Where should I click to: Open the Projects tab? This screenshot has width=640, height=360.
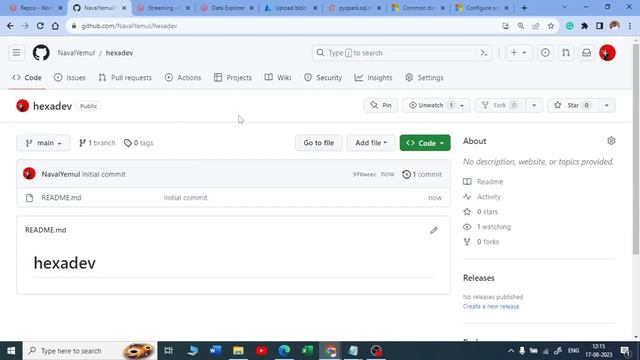point(233,78)
